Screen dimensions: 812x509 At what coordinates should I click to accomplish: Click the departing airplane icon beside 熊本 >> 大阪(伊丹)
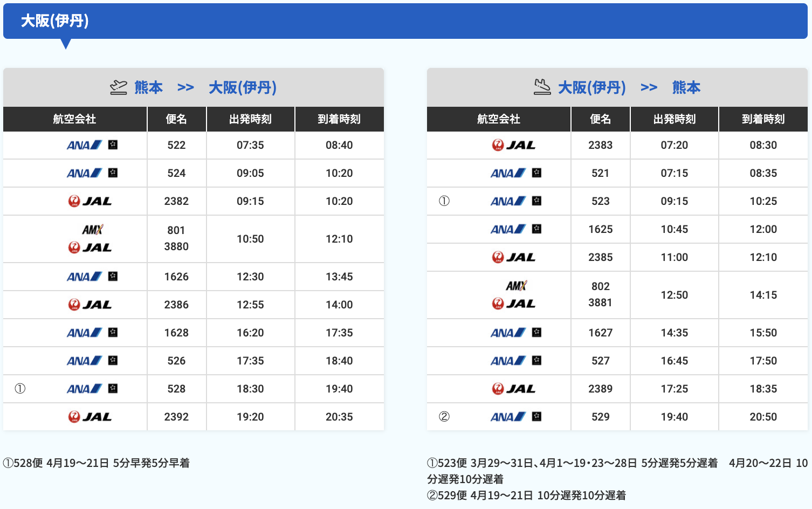(x=119, y=87)
